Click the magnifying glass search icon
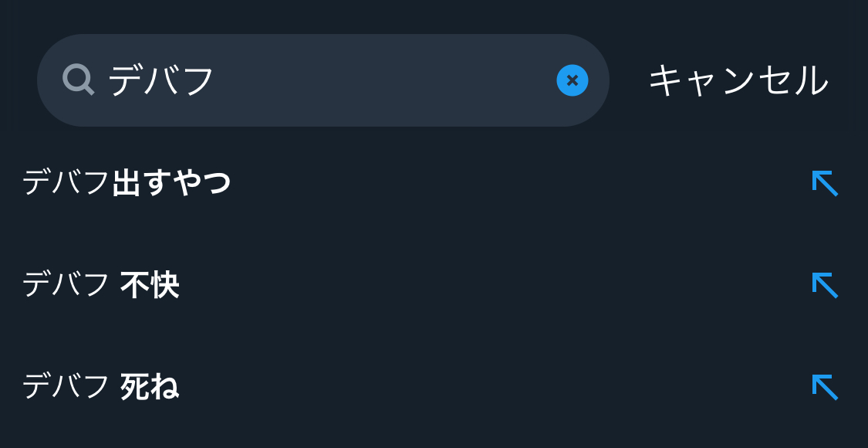868x448 pixels. [x=78, y=80]
